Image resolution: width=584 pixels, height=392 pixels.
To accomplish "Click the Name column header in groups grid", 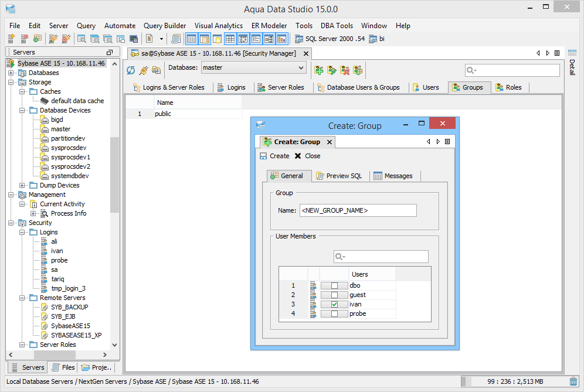I will (x=198, y=103).
